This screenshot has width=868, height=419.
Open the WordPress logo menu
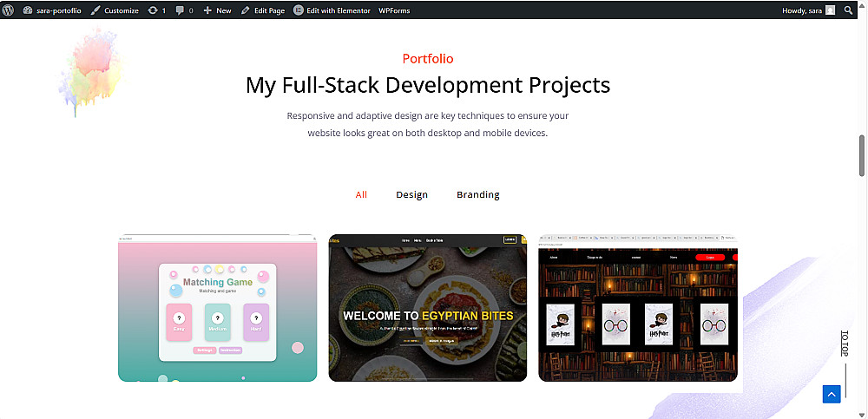(8, 10)
